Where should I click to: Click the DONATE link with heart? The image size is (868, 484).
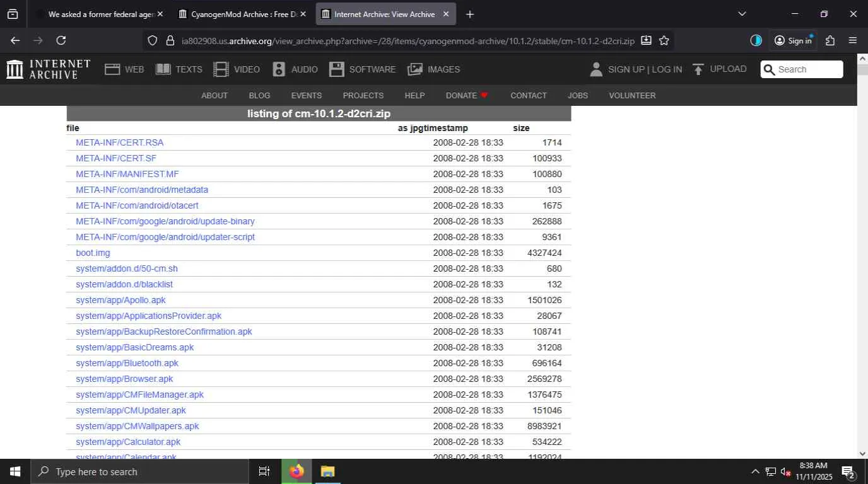(467, 95)
